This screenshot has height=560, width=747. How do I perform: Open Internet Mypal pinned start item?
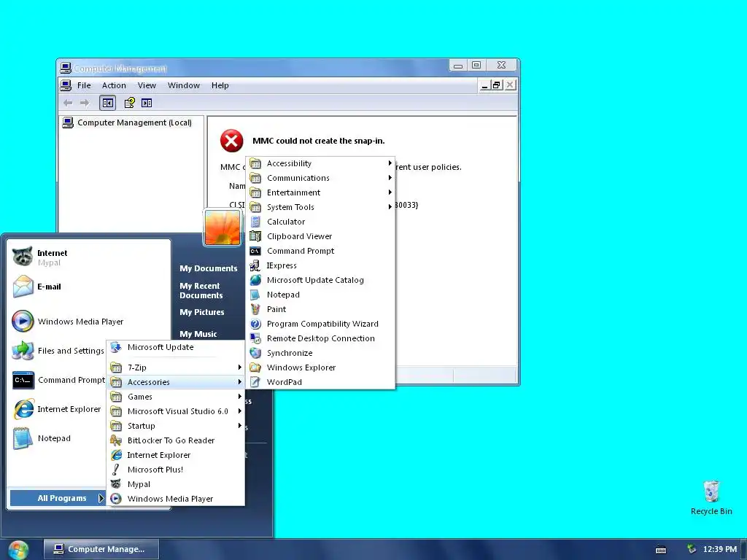[90, 257]
